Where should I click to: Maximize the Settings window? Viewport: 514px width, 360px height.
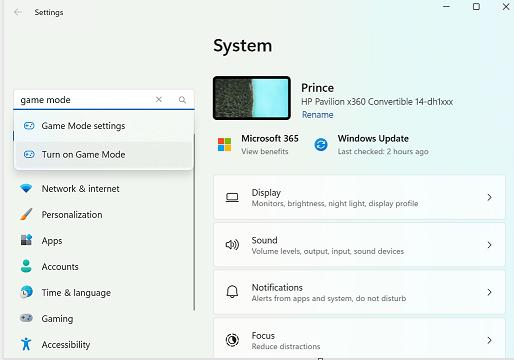point(476,7)
